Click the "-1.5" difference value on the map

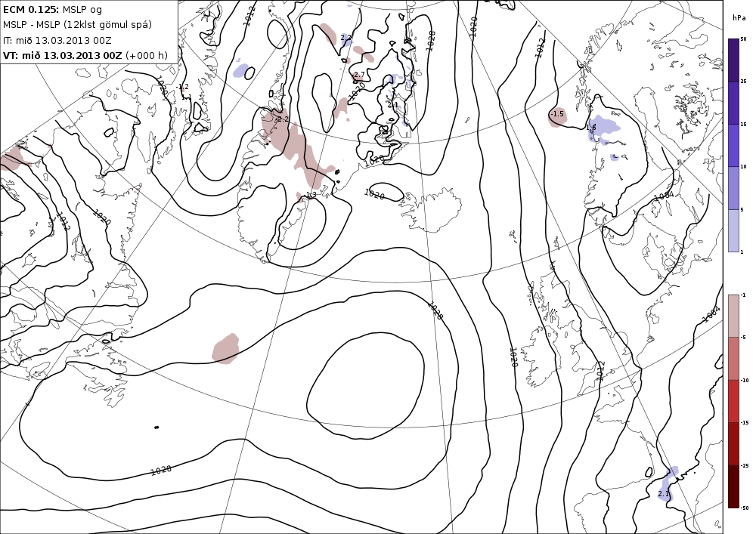pos(557,114)
